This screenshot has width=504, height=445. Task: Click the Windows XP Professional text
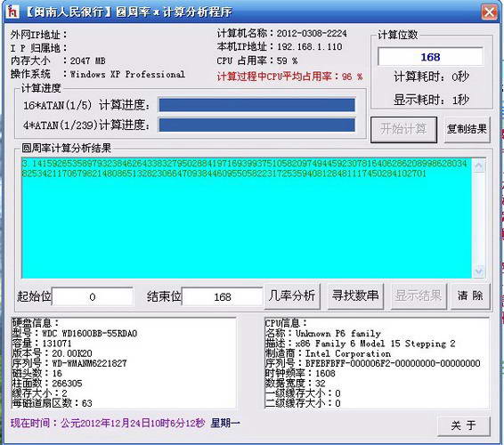tap(127, 74)
